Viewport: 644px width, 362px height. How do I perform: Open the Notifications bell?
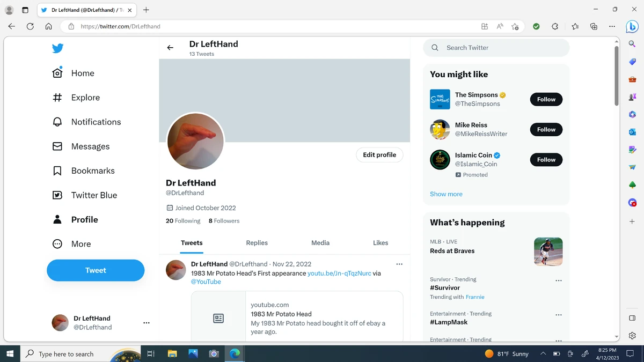(x=57, y=122)
